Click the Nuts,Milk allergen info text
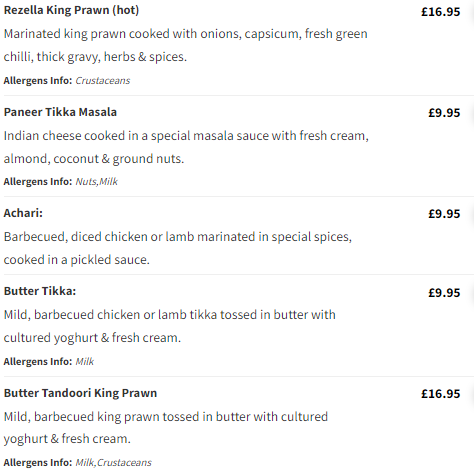474x472 pixels. [96, 181]
